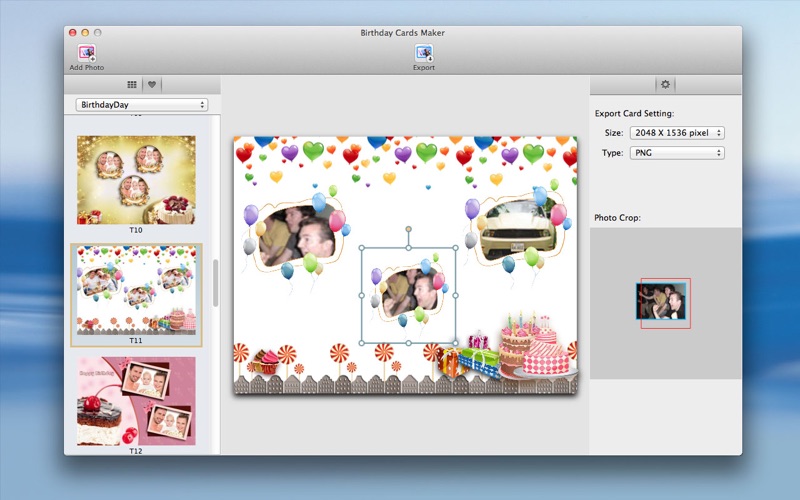Screen dimensions: 800x500
Task: Click the T11 template label
Action: tap(136, 340)
